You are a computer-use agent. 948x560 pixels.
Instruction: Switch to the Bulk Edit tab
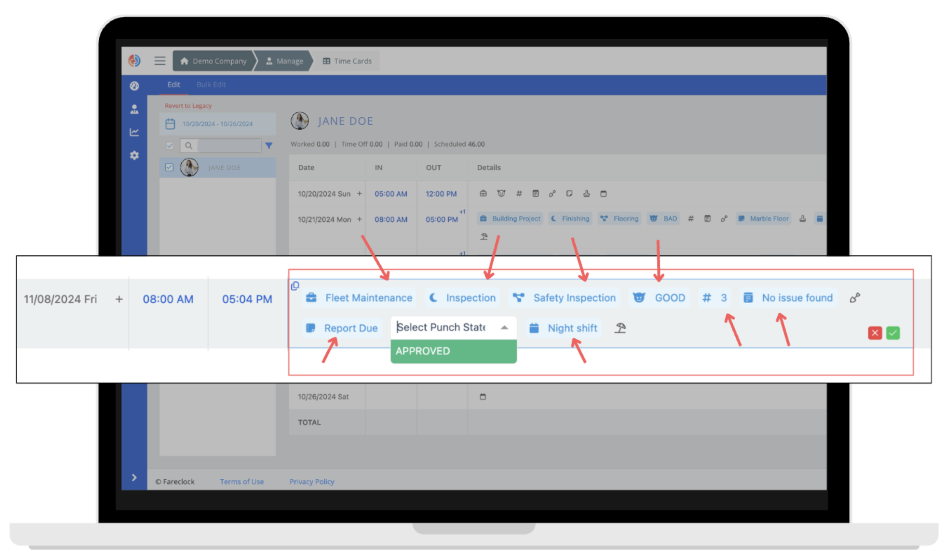(x=211, y=84)
